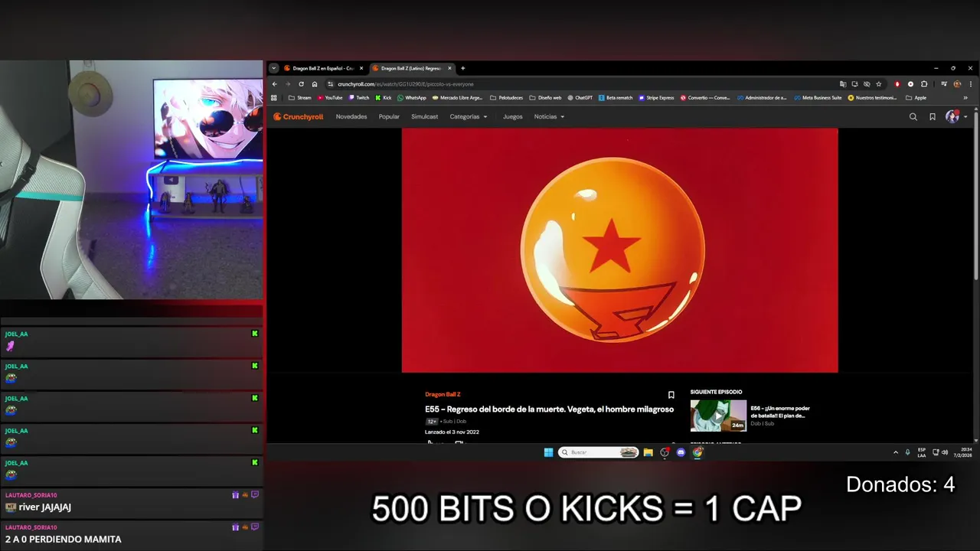The width and height of the screenshot is (980, 551).
Task: Open File Explorer from the taskbar
Action: point(648,452)
